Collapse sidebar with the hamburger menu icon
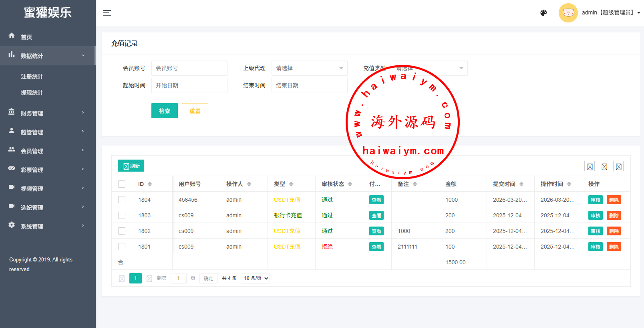This screenshot has height=328, width=644. click(x=107, y=13)
